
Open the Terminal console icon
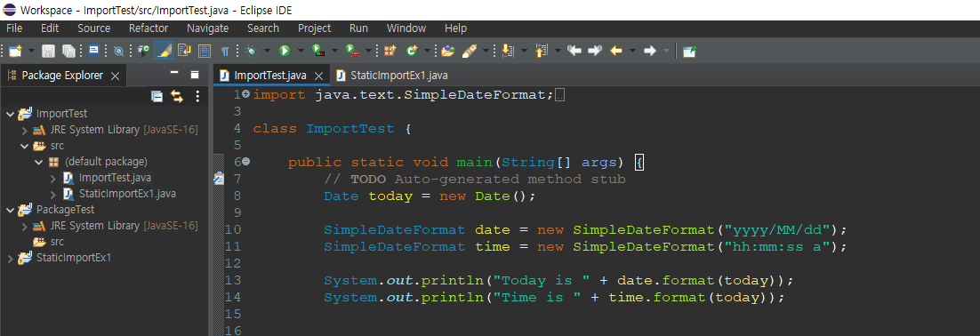coord(93,50)
